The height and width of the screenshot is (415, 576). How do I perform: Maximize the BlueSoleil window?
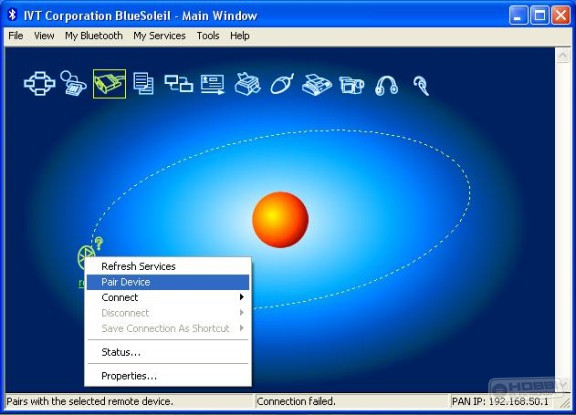[x=540, y=16]
